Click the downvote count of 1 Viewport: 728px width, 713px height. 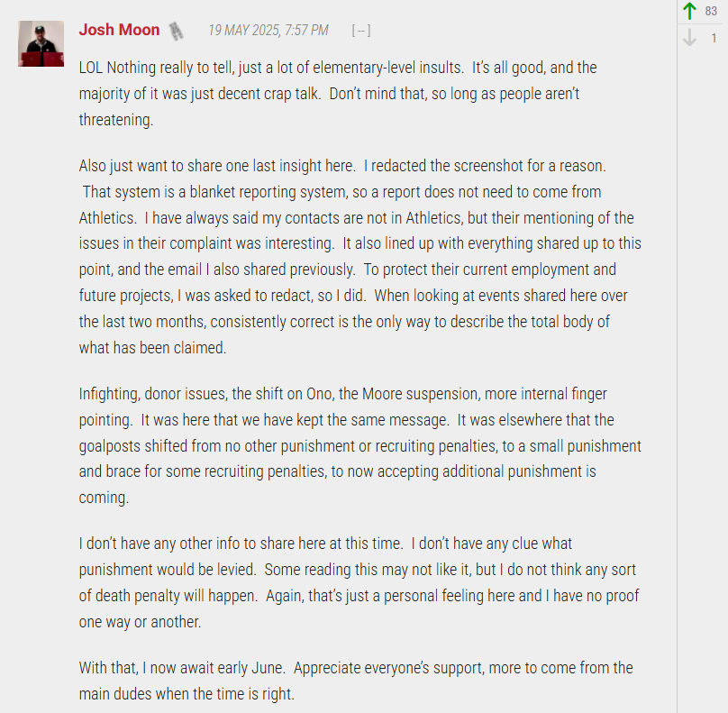714,38
